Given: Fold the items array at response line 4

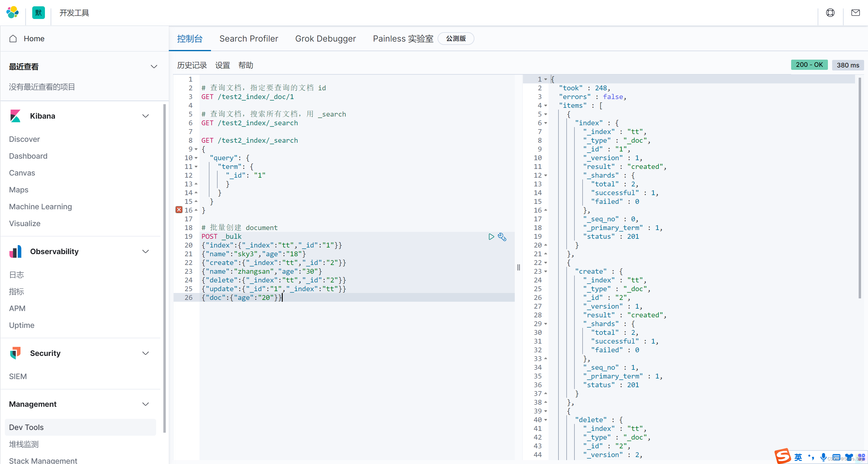Looking at the screenshot, I should [x=546, y=105].
